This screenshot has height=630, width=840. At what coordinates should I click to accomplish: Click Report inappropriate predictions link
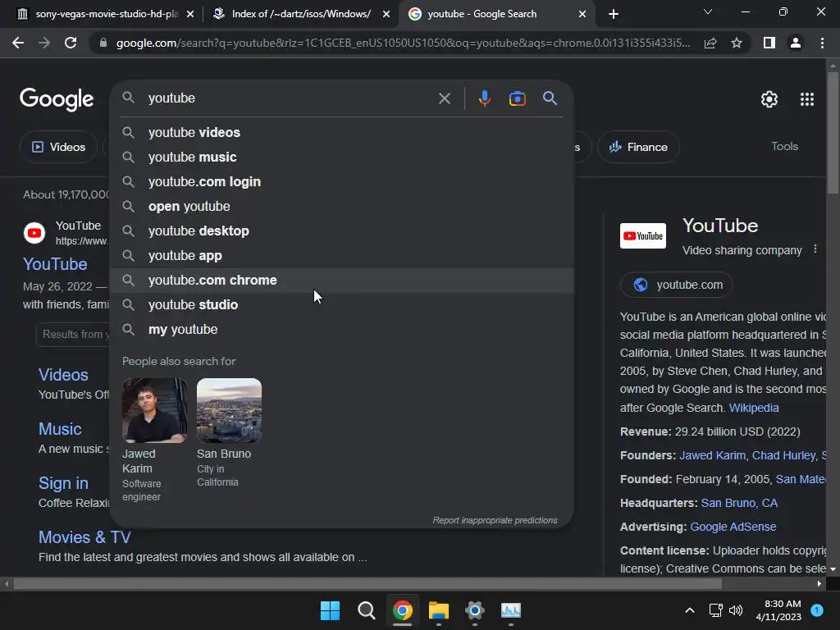[495, 520]
